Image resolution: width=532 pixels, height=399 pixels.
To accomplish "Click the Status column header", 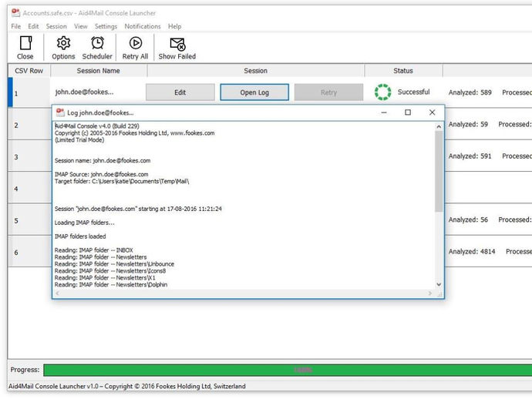I will 403,71.
